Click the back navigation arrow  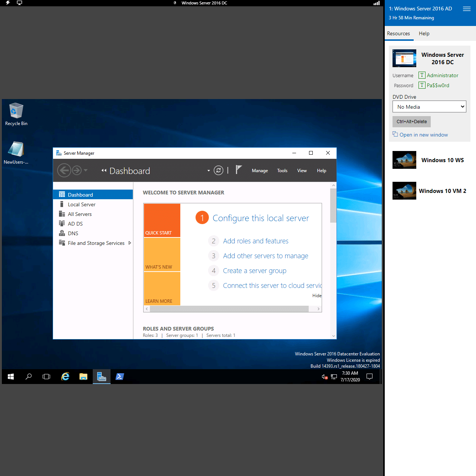(64, 170)
